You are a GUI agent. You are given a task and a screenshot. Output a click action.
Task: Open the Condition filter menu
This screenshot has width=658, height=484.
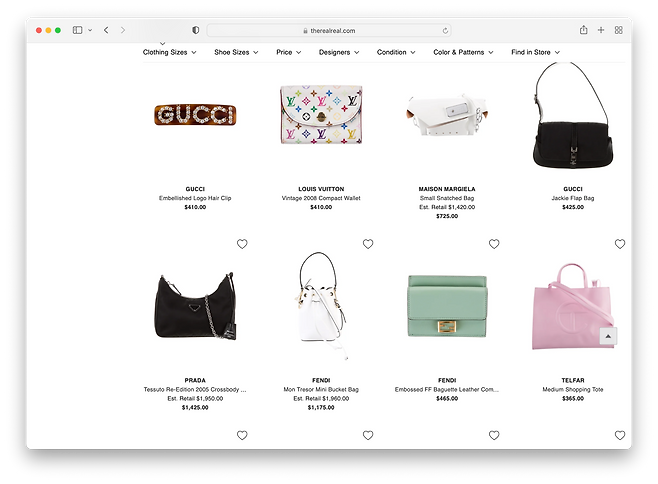396,52
